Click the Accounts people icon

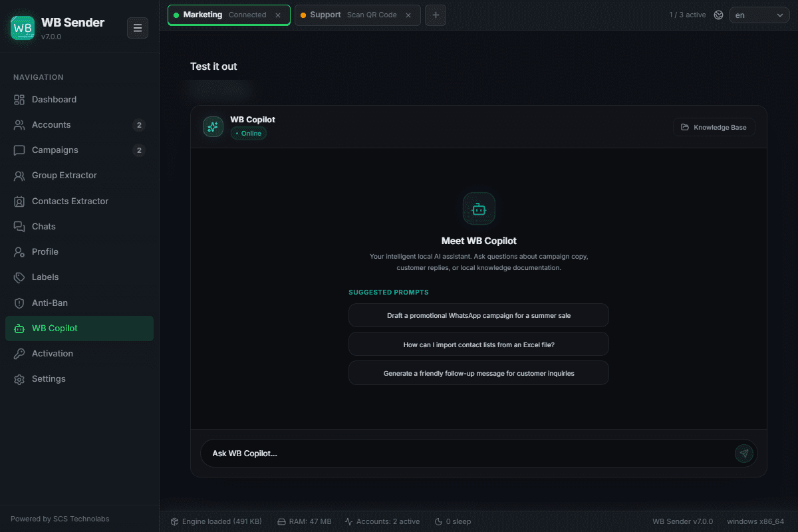pyautogui.click(x=19, y=125)
